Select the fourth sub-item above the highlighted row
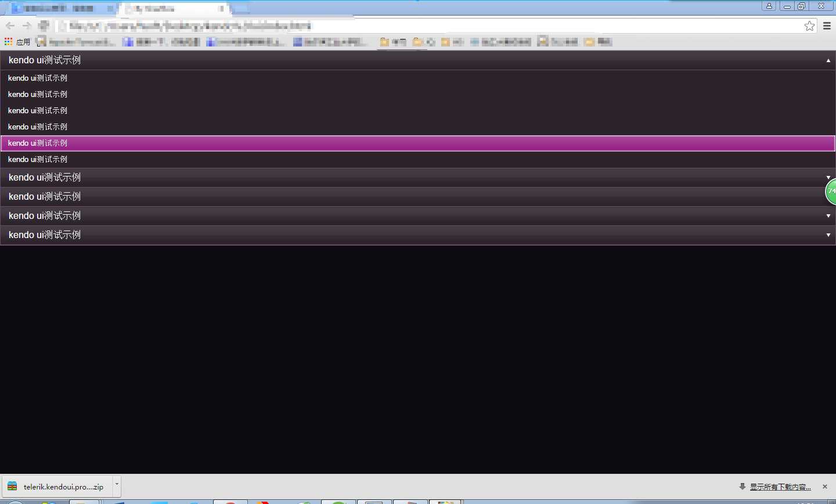 tap(418, 127)
